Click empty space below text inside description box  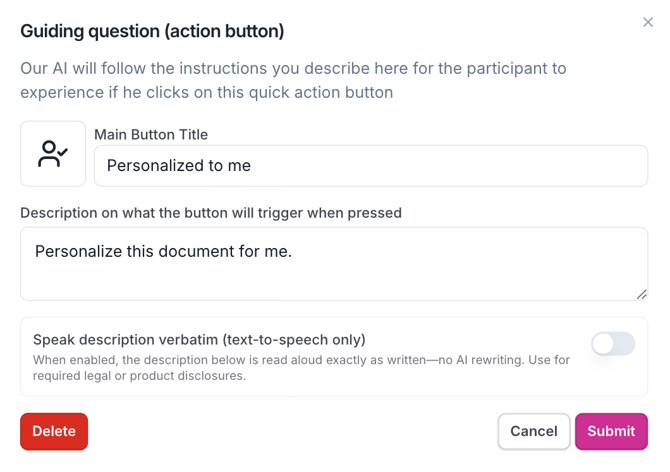(x=333, y=282)
